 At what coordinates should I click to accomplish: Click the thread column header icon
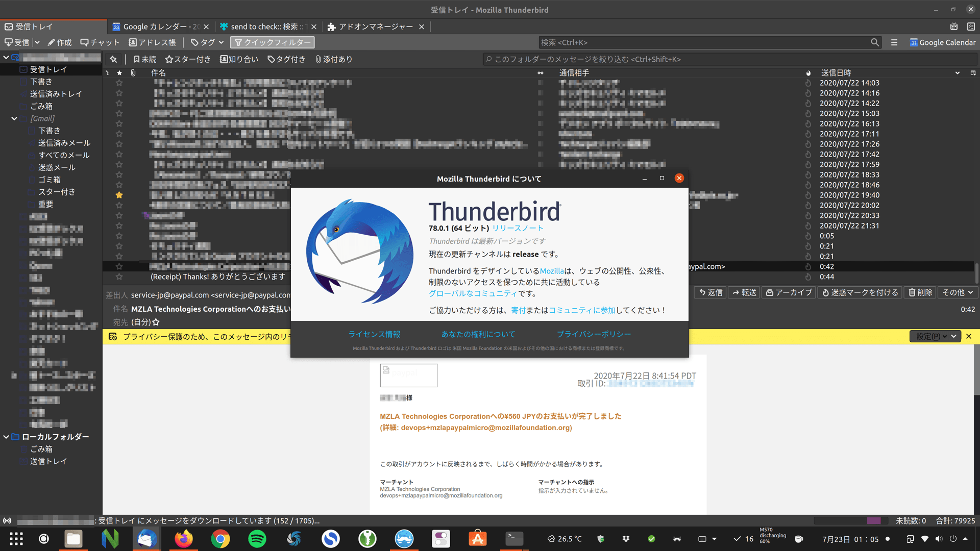(x=107, y=73)
